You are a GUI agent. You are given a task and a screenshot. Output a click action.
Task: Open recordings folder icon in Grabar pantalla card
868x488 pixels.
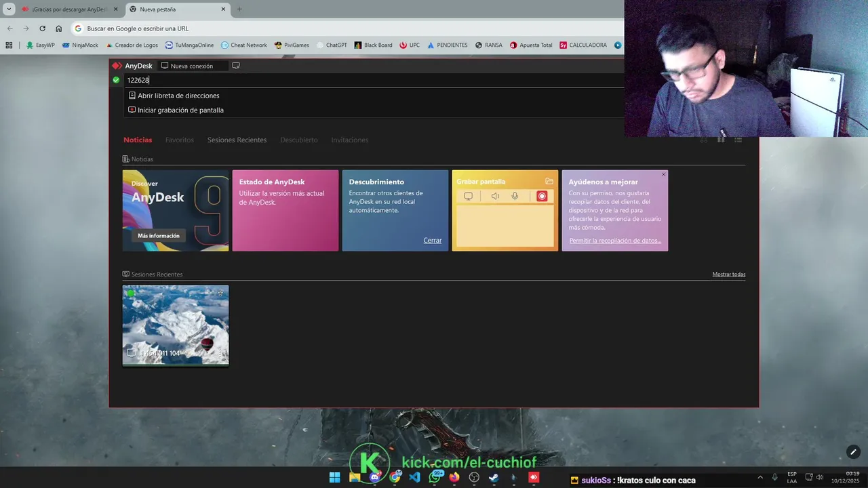(549, 181)
